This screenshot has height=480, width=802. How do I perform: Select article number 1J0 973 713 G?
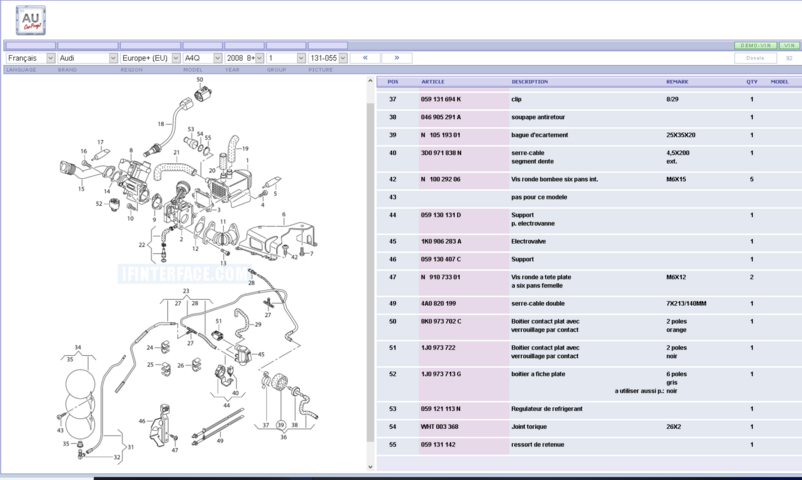(x=441, y=374)
